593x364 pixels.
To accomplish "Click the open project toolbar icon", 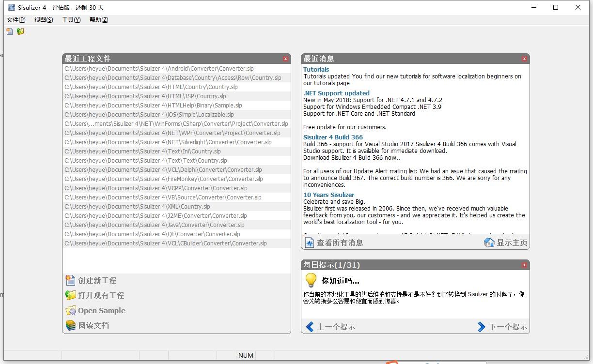I will [x=20, y=31].
